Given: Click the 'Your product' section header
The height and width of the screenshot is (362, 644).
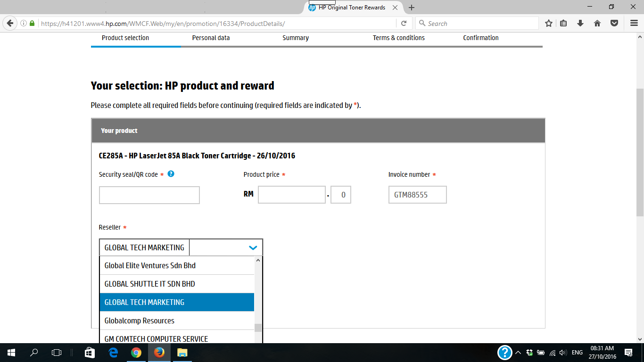Looking at the screenshot, I should click(x=318, y=131).
